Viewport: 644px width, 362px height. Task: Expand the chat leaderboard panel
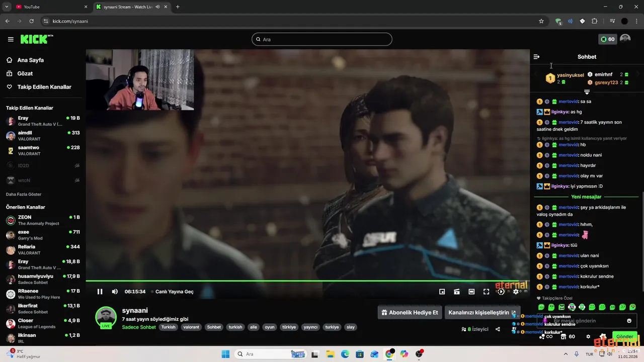pyautogui.click(x=587, y=92)
